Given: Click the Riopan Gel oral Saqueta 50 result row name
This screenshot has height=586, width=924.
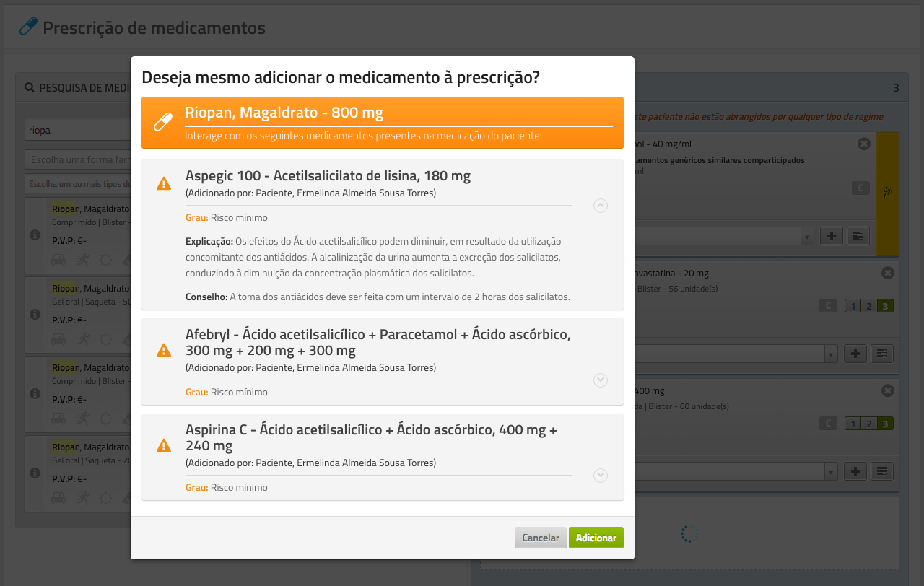Looking at the screenshot, I should click(91, 289).
